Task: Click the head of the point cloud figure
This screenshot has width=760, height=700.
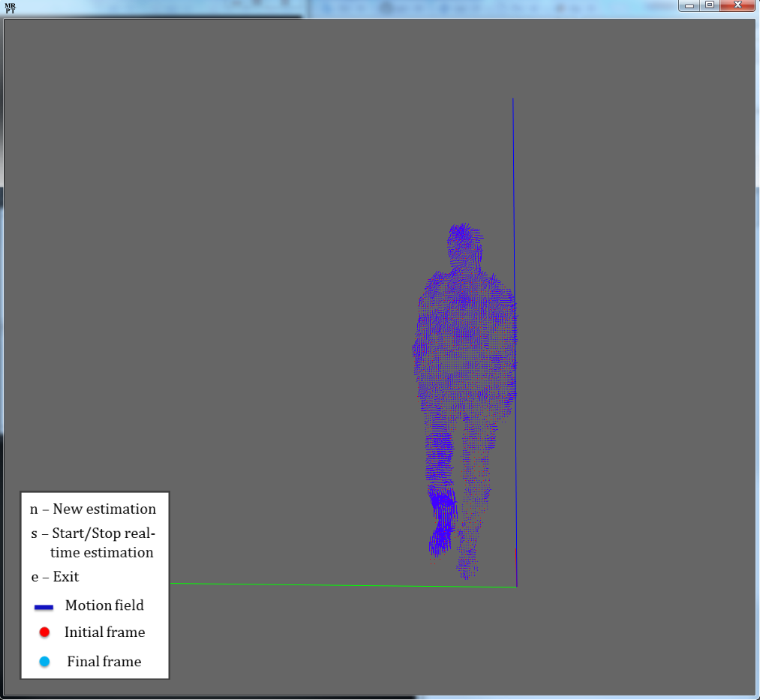Action: 464,244
